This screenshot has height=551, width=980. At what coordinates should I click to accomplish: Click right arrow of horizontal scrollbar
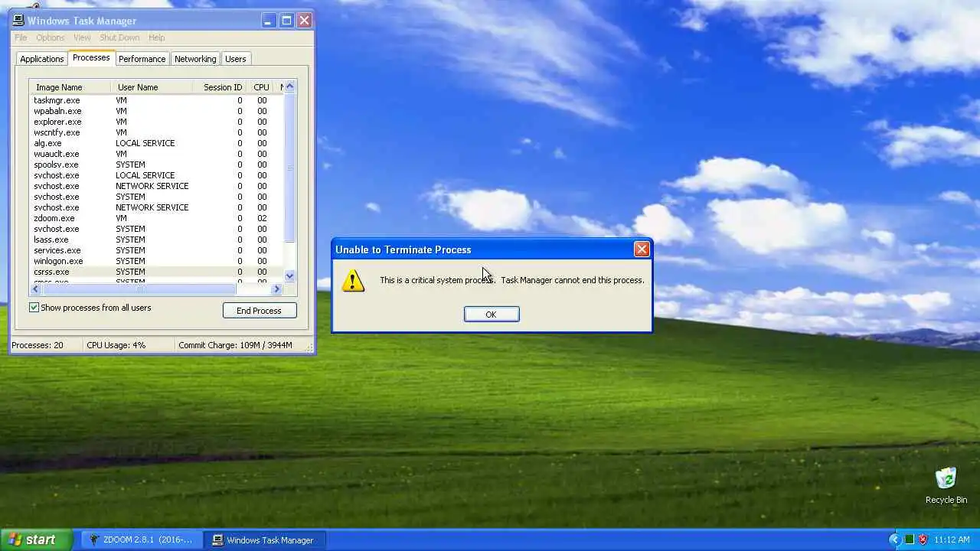point(277,289)
